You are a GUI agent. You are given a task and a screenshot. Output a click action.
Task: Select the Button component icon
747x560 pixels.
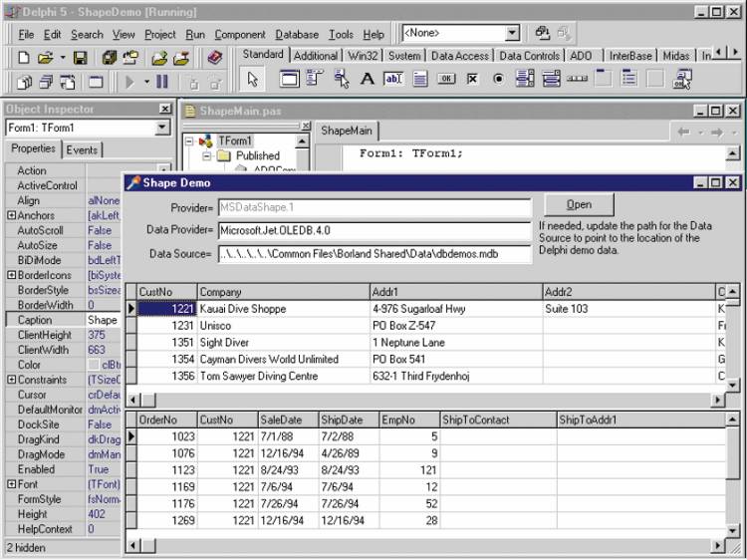[x=446, y=79]
